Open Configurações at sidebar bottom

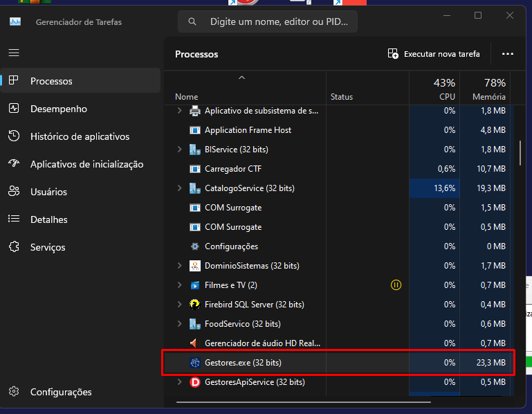60,392
